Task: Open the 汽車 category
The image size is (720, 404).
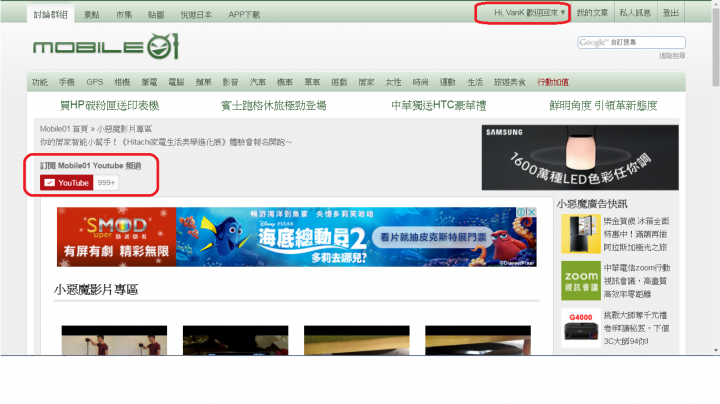Action: [x=258, y=82]
